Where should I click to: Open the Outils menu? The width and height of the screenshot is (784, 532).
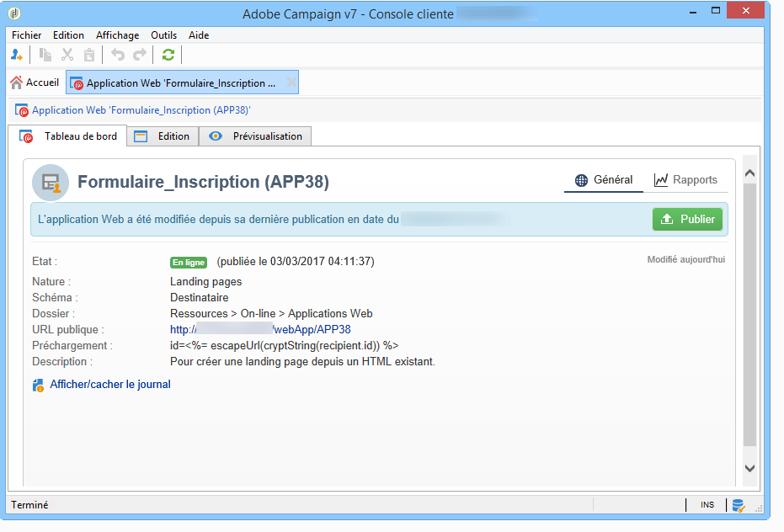click(164, 35)
